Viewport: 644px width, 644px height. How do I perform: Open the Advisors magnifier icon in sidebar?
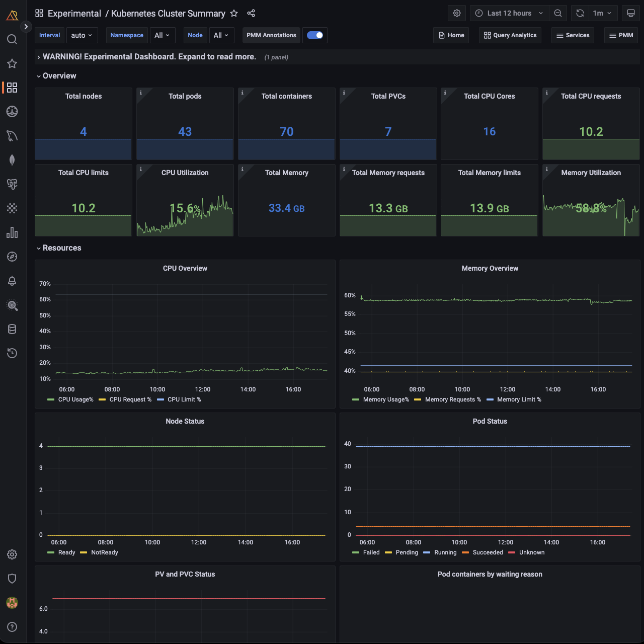pyautogui.click(x=12, y=305)
